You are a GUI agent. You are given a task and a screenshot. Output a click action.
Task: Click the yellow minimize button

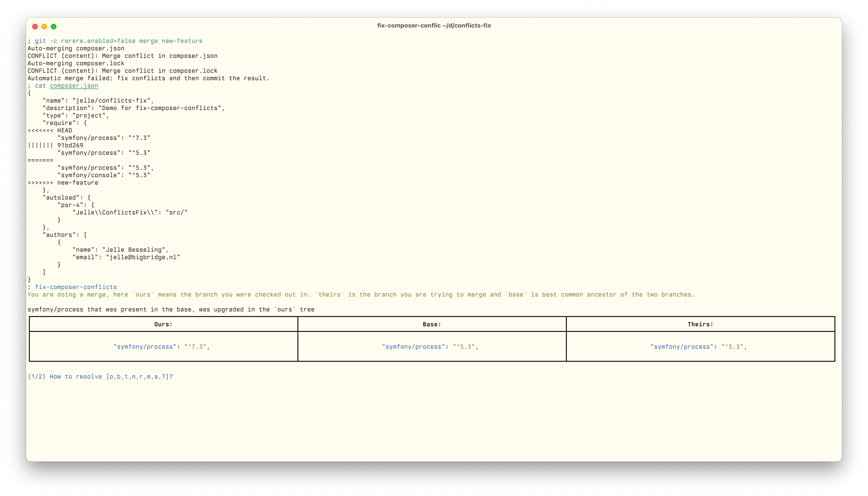pos(44,27)
